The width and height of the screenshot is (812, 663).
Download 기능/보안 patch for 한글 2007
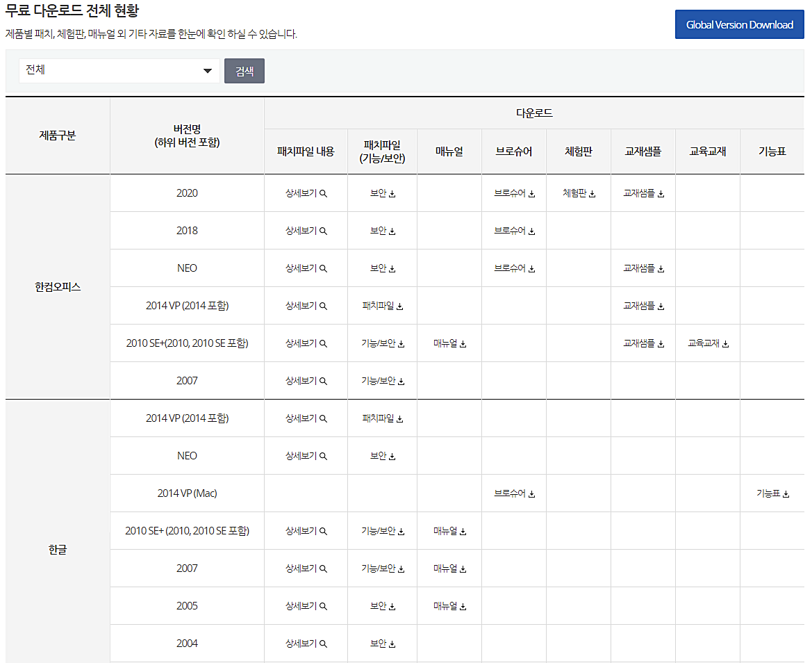pos(383,568)
